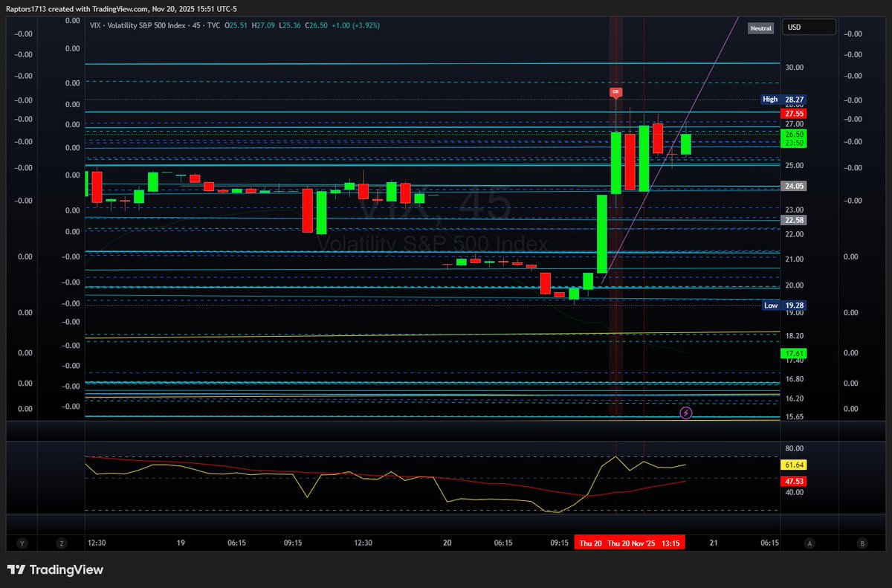Image resolution: width=892 pixels, height=588 pixels.
Task: Click the High 28.27 price label
Action: coord(783,99)
